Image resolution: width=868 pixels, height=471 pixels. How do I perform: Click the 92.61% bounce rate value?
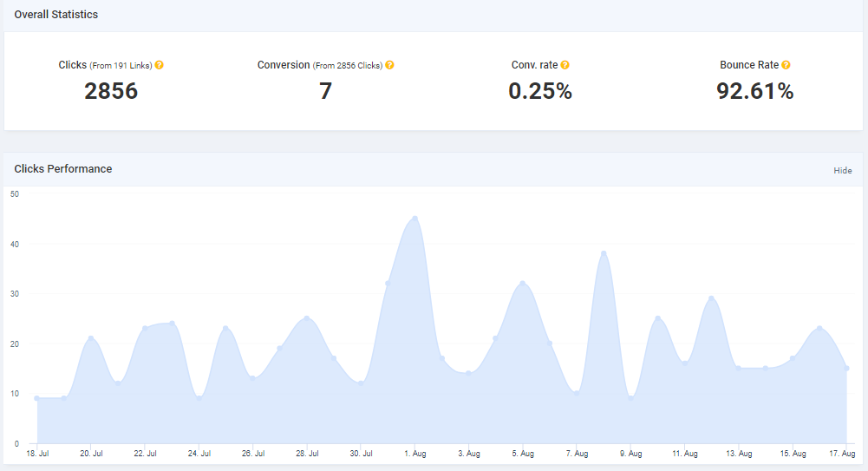click(x=754, y=91)
